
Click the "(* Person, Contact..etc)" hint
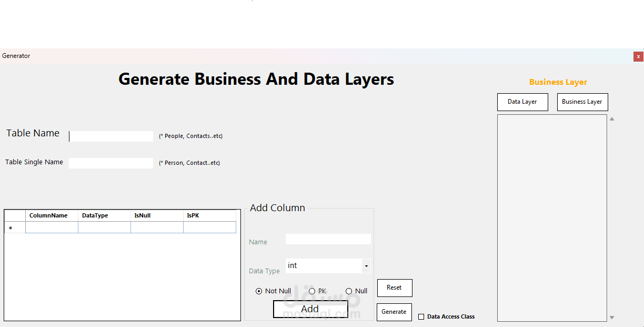click(x=189, y=163)
